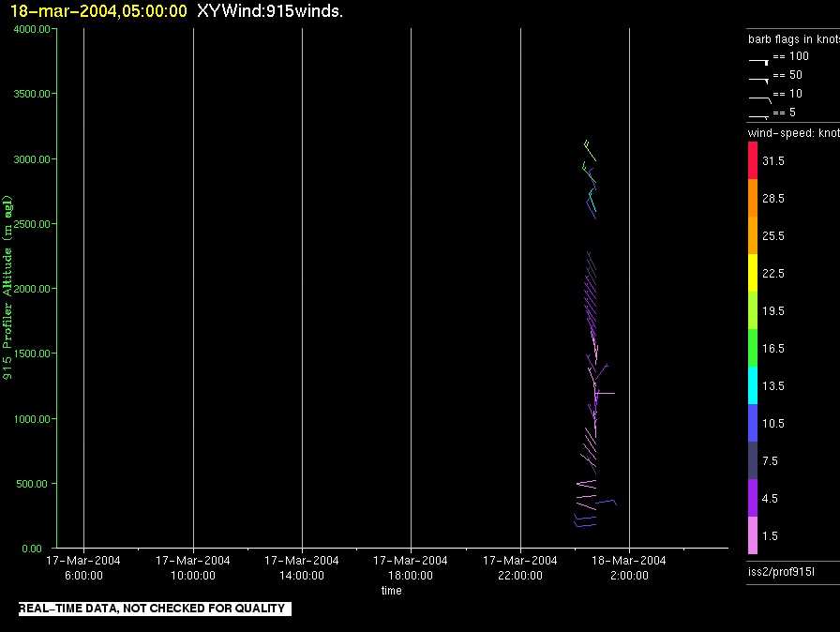Screen dimensions: 840x632
Task: Click the 10 knot barb flag symbol
Action: click(x=759, y=99)
